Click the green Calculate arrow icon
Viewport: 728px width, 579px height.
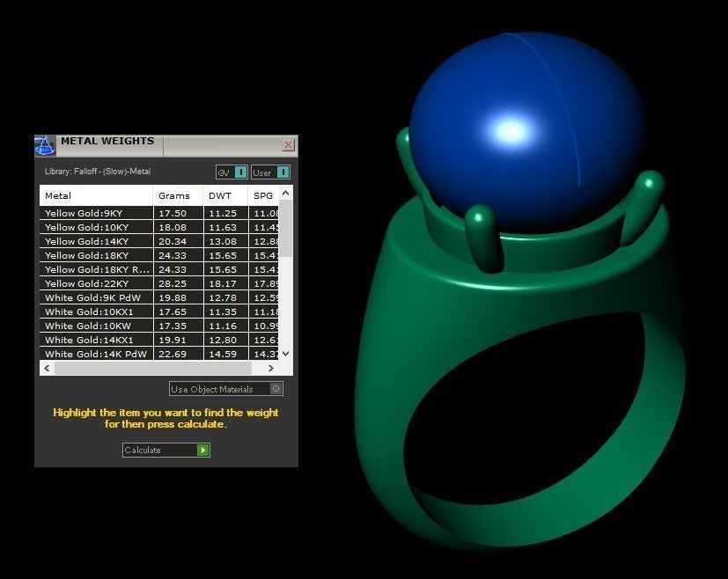202,450
